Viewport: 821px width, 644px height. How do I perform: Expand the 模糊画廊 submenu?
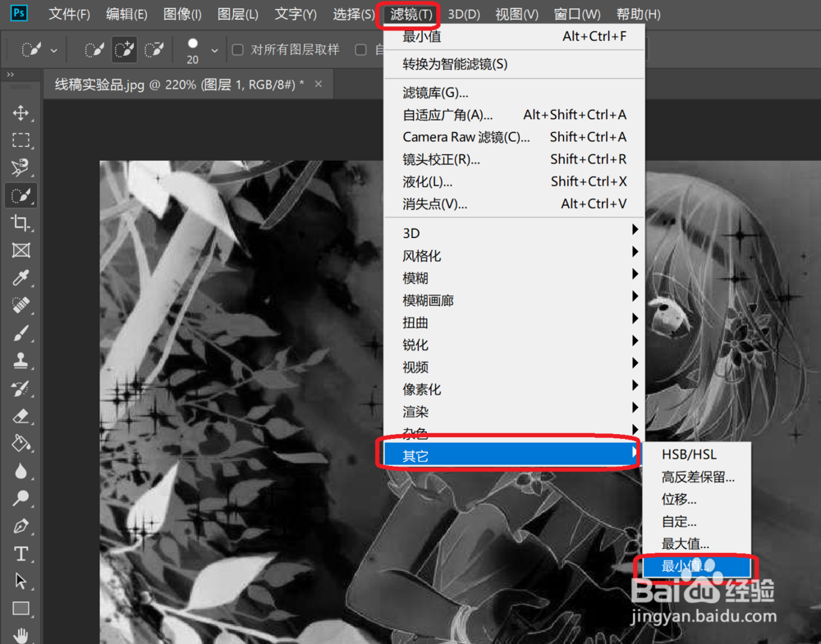(514, 300)
